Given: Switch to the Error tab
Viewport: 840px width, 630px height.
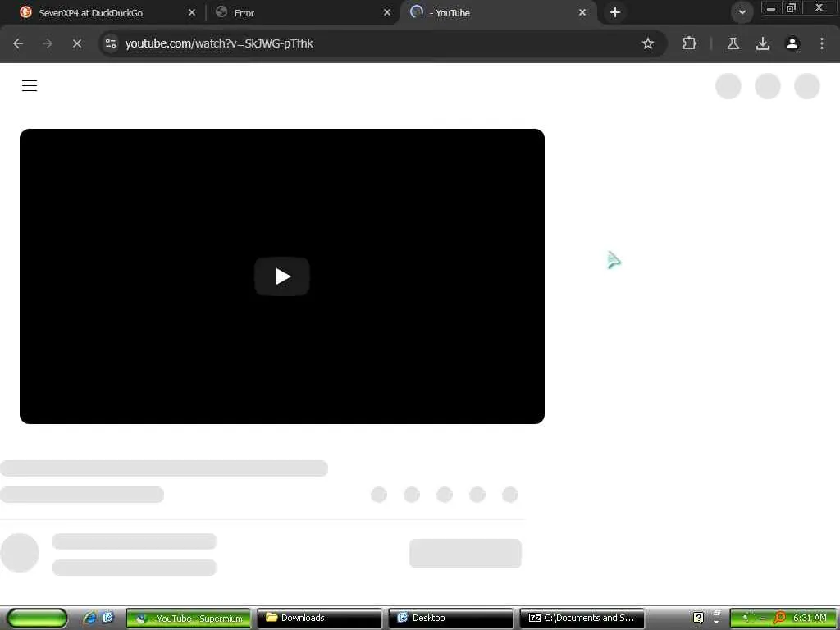Looking at the screenshot, I should (303, 13).
